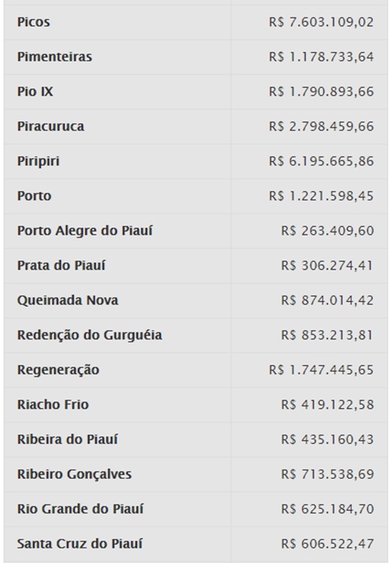Select the Piracuruca municipality name
This screenshot has height=563, width=392.
[x=51, y=127]
